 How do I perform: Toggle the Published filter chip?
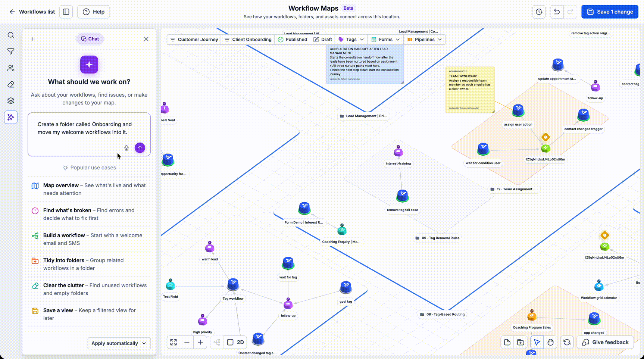[x=293, y=40]
